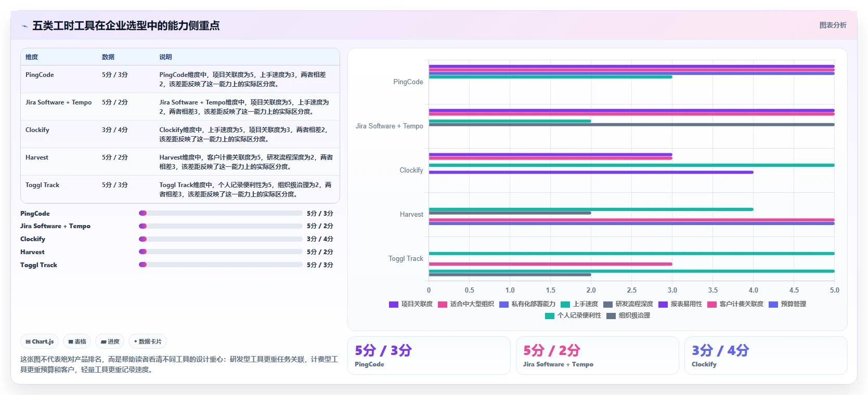Click the Clockify y-axis label in chart
The width and height of the screenshot is (868, 395).
pyautogui.click(x=411, y=170)
